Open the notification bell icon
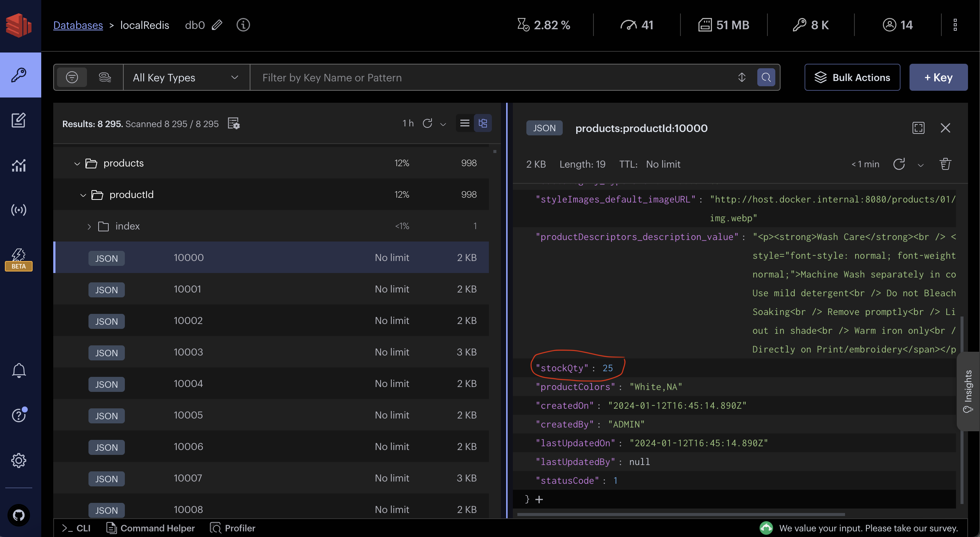Image resolution: width=980 pixels, height=537 pixels. (19, 370)
